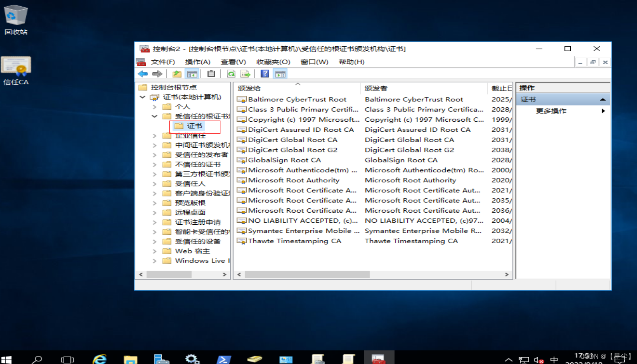Expand the 远程桌面 folder node
Image resolution: width=637 pixels, height=364 pixels.
(x=155, y=213)
